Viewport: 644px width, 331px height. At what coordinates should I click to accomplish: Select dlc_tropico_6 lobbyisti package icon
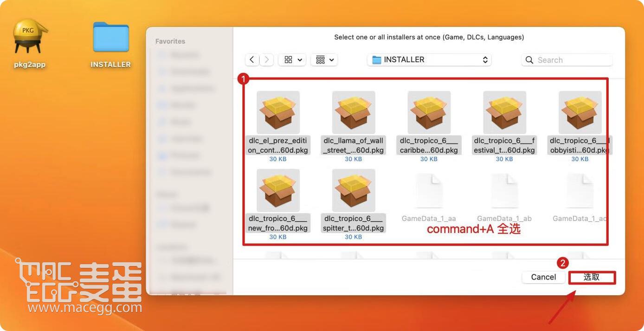(580, 112)
